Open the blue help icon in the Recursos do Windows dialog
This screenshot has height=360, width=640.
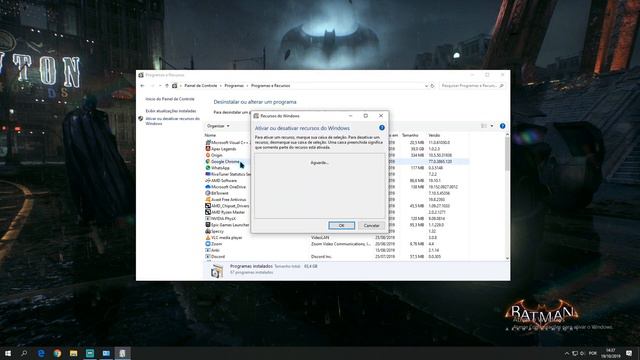click(x=382, y=128)
